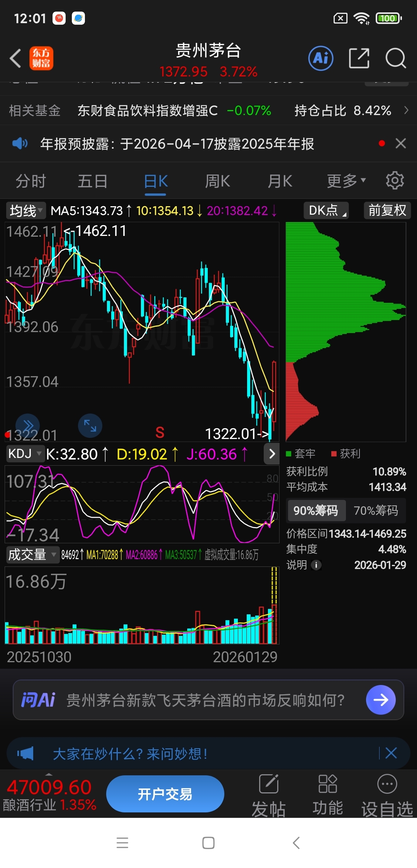Tap Android recent apps menu button
Screen dimensions: 417x868
coord(122,843)
